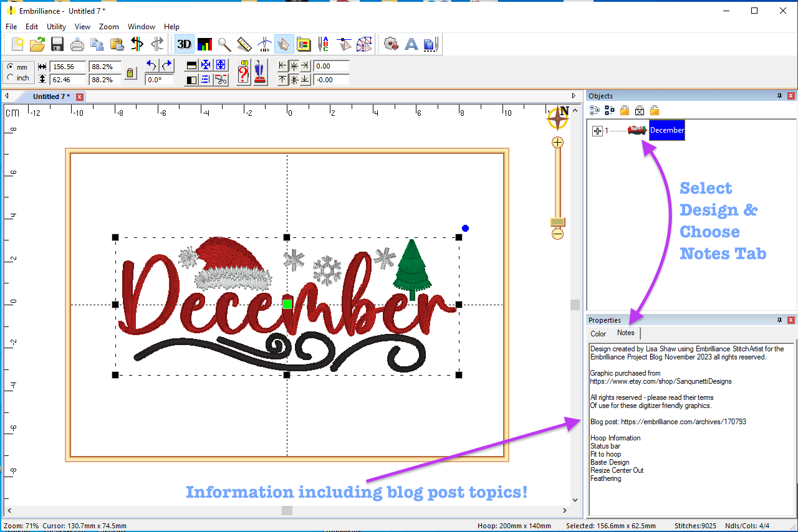Close the Objects panel
The height and width of the screenshot is (532, 798).
tap(791, 96)
